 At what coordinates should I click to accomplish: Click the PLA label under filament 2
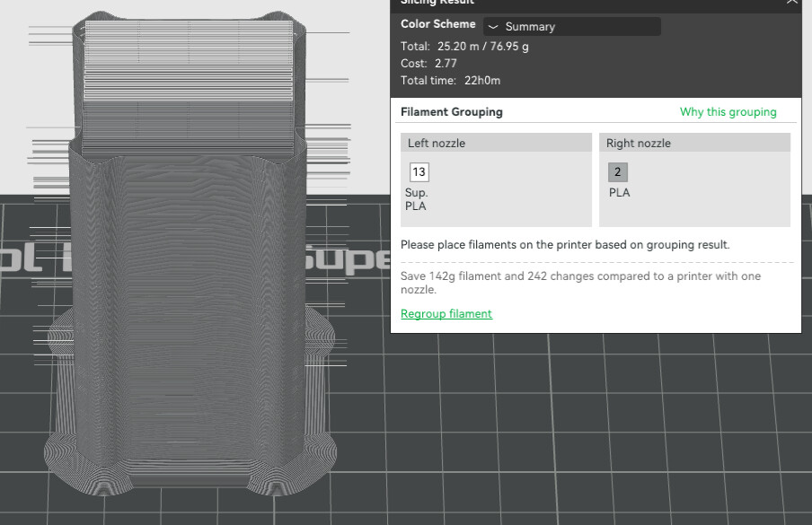tap(619, 192)
